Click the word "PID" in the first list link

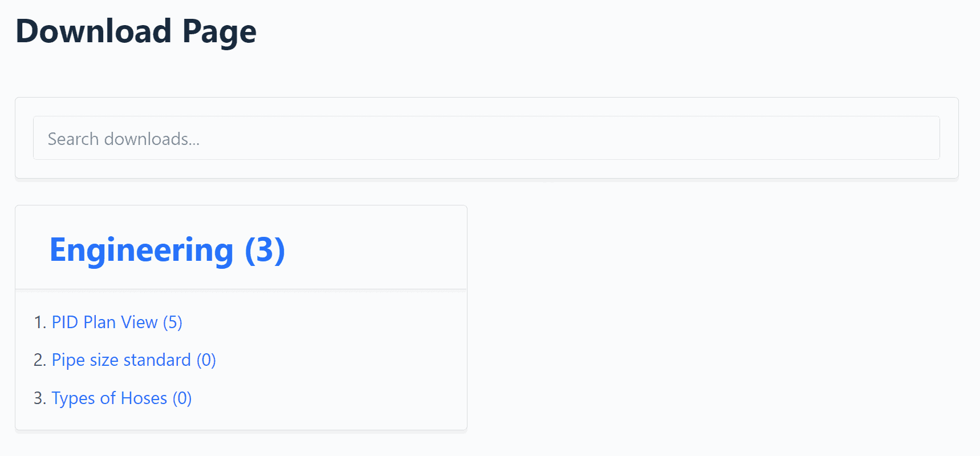click(65, 322)
